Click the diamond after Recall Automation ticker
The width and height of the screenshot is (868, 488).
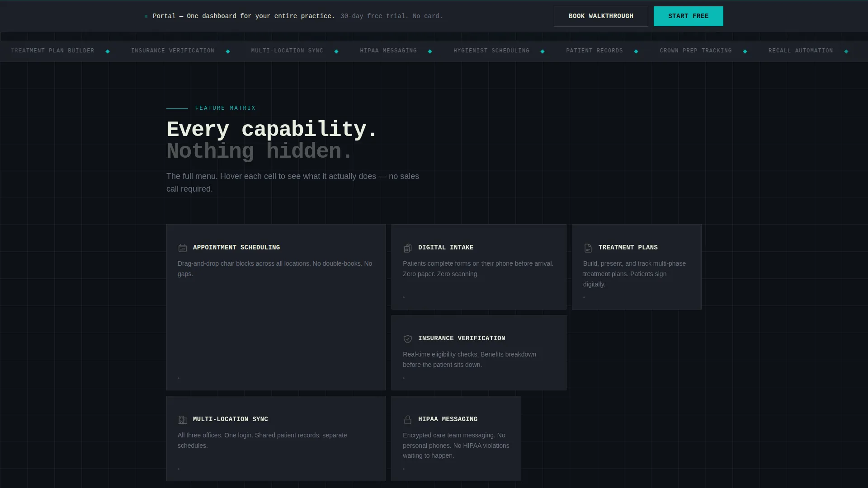tap(846, 52)
